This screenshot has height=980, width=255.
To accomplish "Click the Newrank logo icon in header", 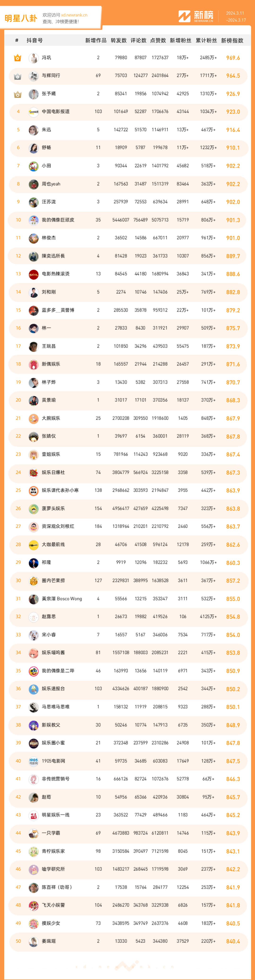I will [x=184, y=16].
